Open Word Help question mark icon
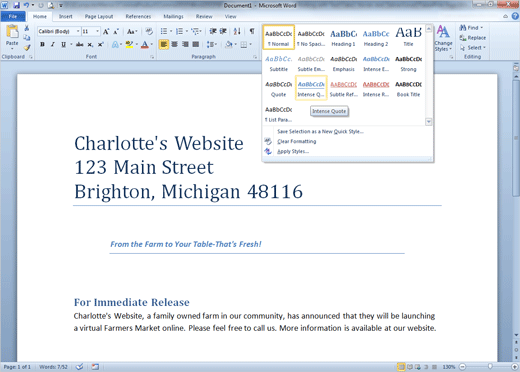The height and width of the screenshot is (372, 520). pos(515,16)
